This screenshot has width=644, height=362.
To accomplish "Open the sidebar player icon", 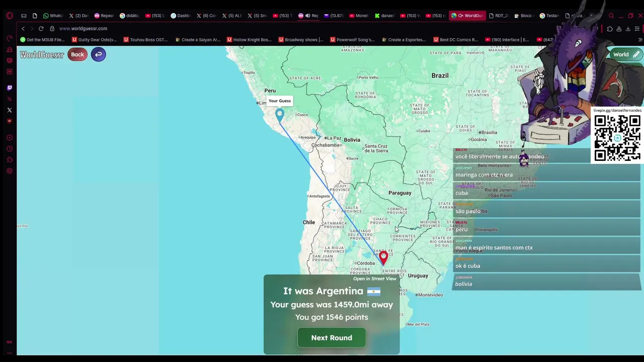I will point(9,138).
